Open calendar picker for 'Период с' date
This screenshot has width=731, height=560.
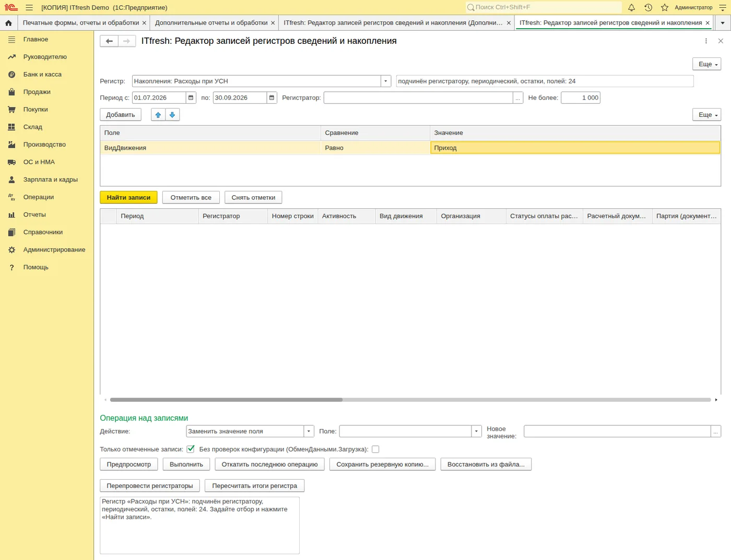coord(191,98)
